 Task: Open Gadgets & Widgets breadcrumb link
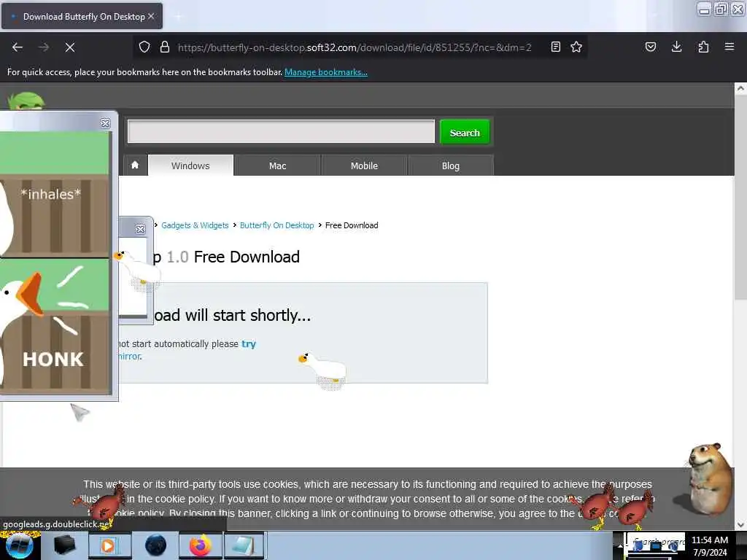[195, 225]
